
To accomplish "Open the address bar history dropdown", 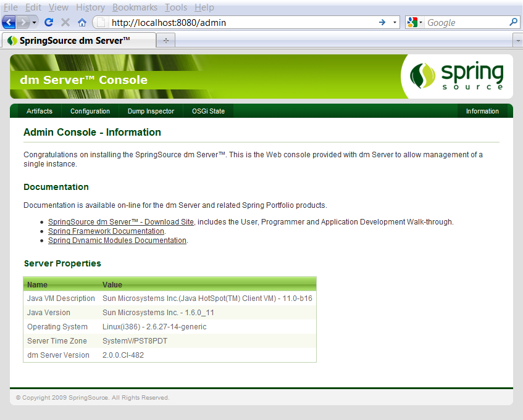I will pos(395,23).
